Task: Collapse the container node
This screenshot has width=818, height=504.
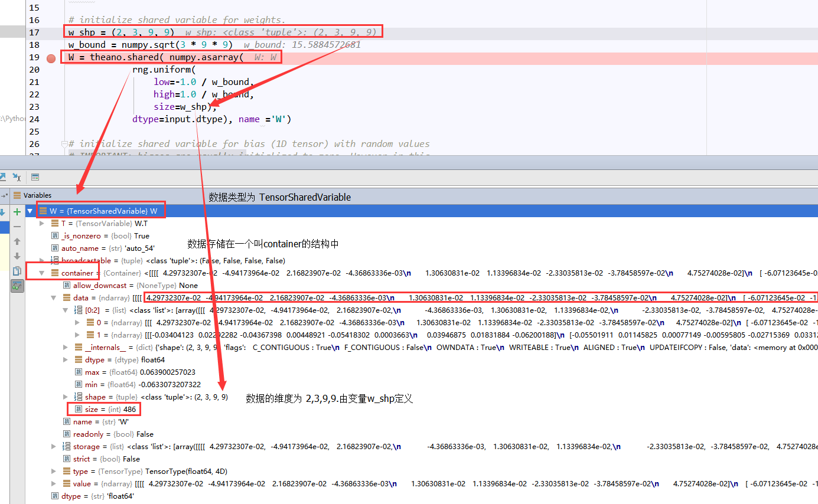Action: (x=42, y=273)
